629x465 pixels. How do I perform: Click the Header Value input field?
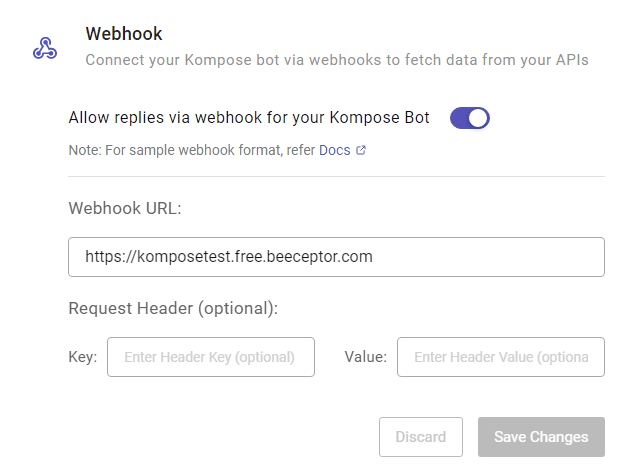point(501,357)
